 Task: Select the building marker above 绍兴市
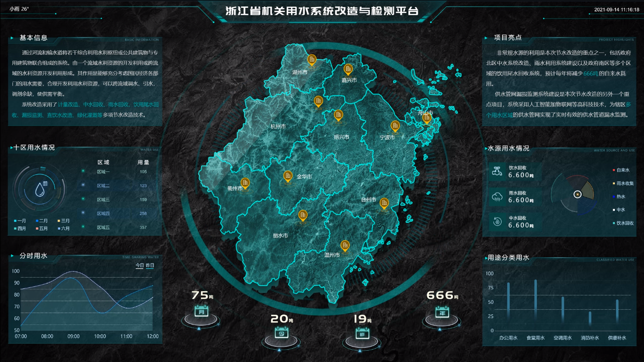pos(338,116)
